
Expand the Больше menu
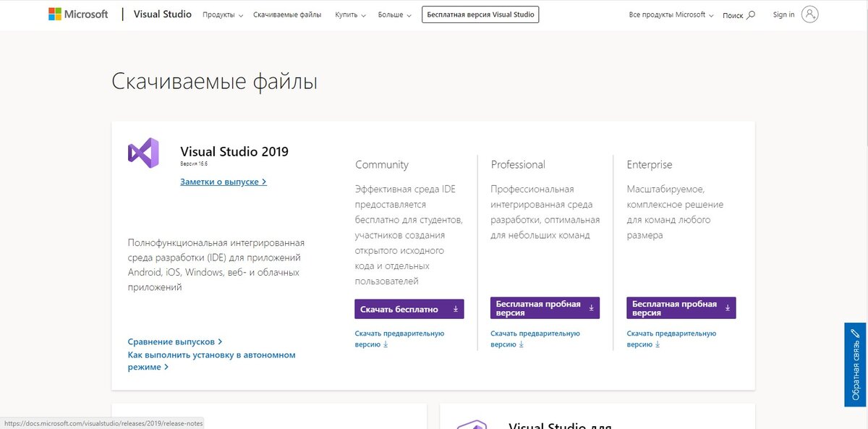395,14
